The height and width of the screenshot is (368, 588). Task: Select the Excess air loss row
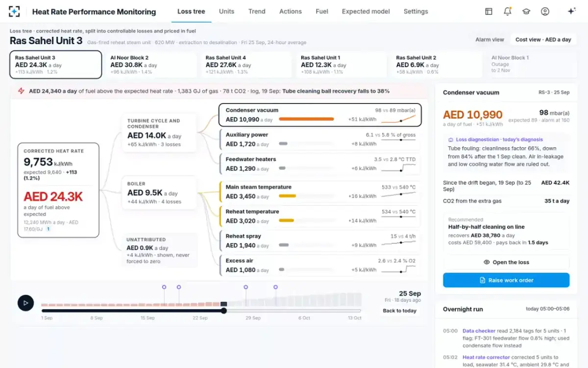[320, 265]
